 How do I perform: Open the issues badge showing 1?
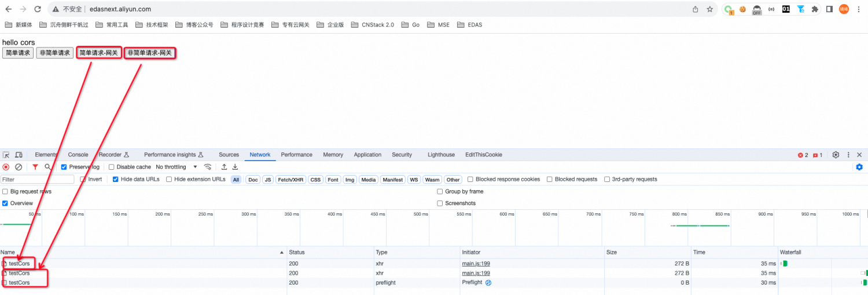click(818, 155)
